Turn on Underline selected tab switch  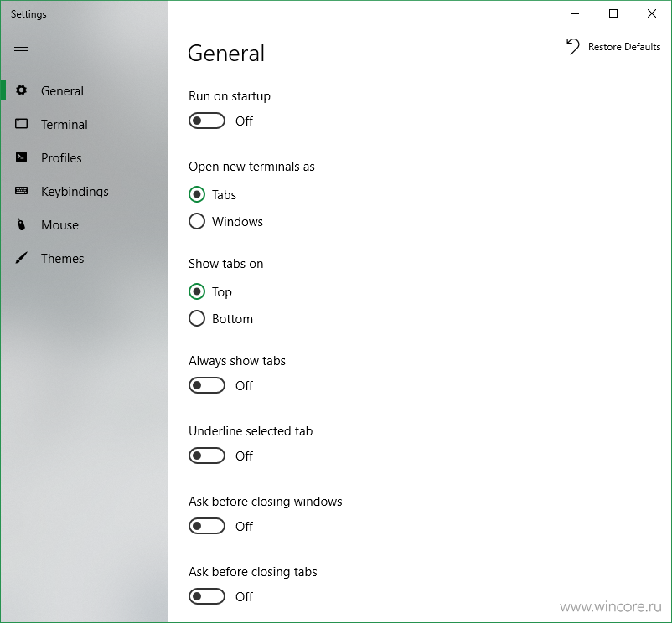pyautogui.click(x=207, y=456)
